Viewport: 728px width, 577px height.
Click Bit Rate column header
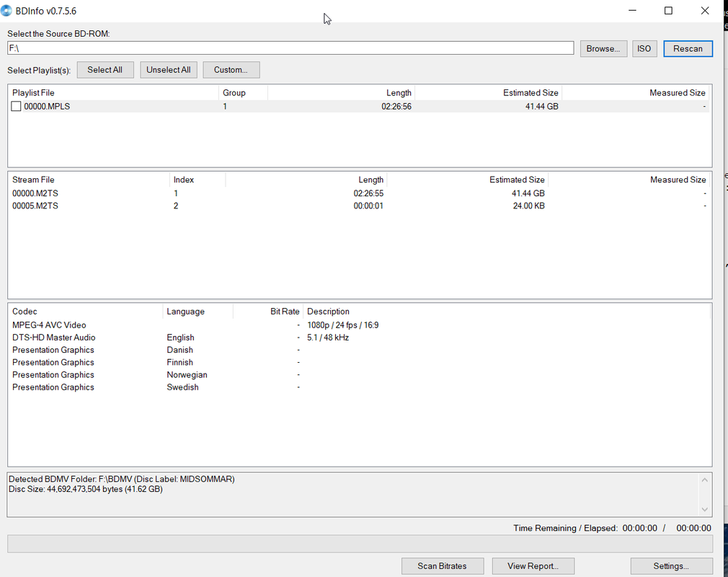click(268, 312)
